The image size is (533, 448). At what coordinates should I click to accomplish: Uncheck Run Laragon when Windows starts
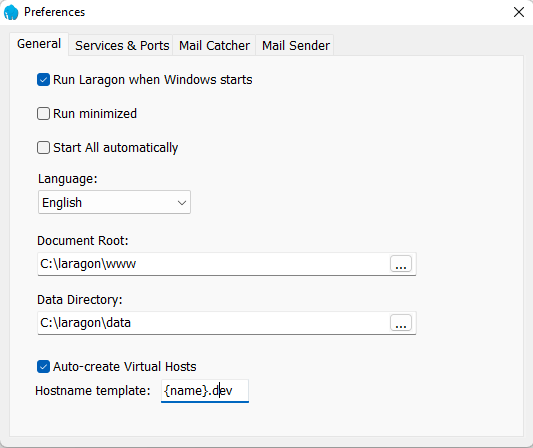pyautogui.click(x=44, y=80)
